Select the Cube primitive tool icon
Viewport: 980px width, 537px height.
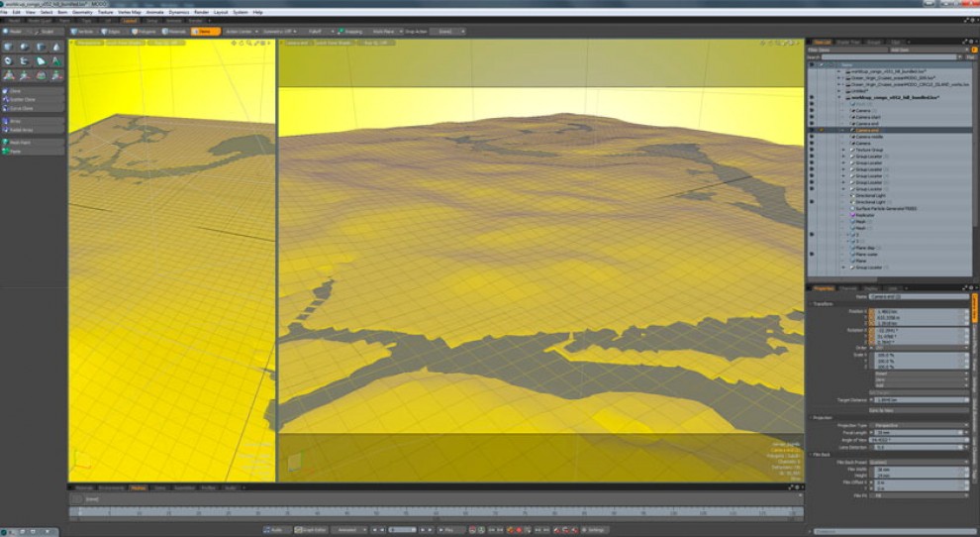tap(8, 47)
